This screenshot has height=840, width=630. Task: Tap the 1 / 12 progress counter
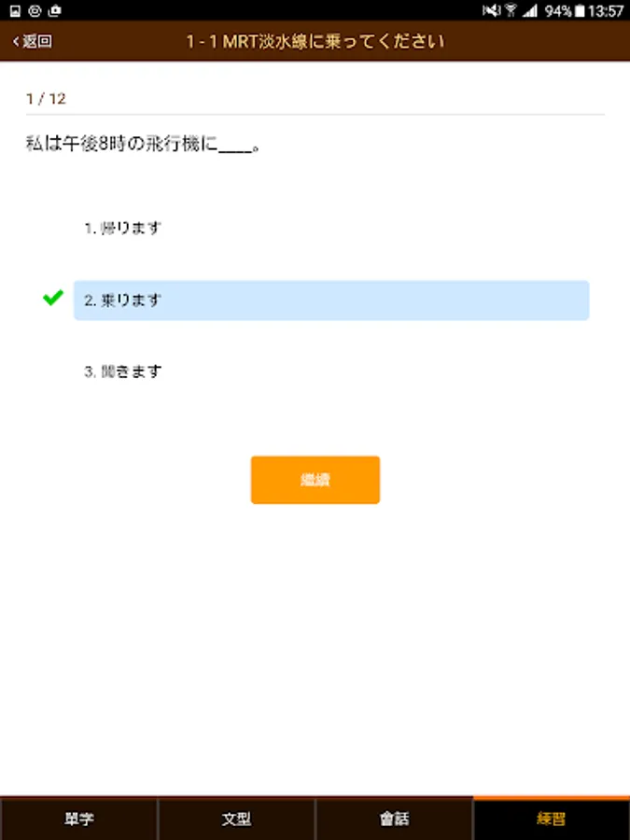[x=46, y=98]
